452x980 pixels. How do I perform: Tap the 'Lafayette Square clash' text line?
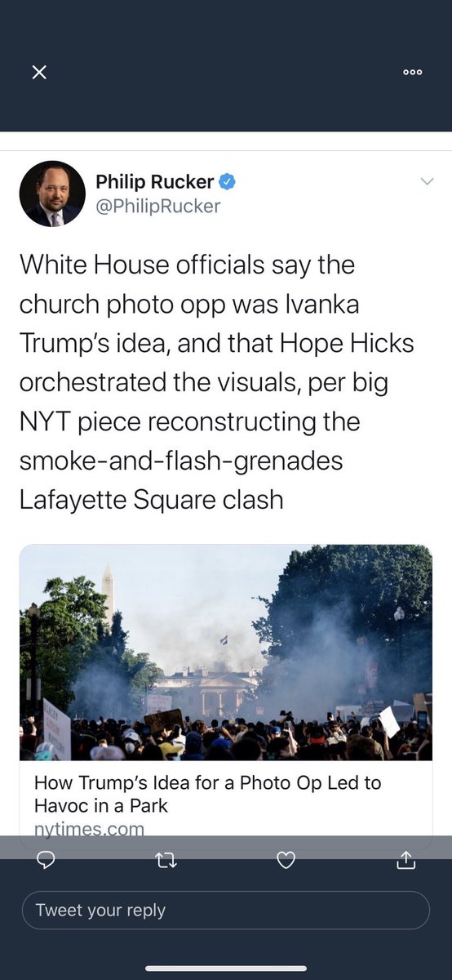coord(152,499)
